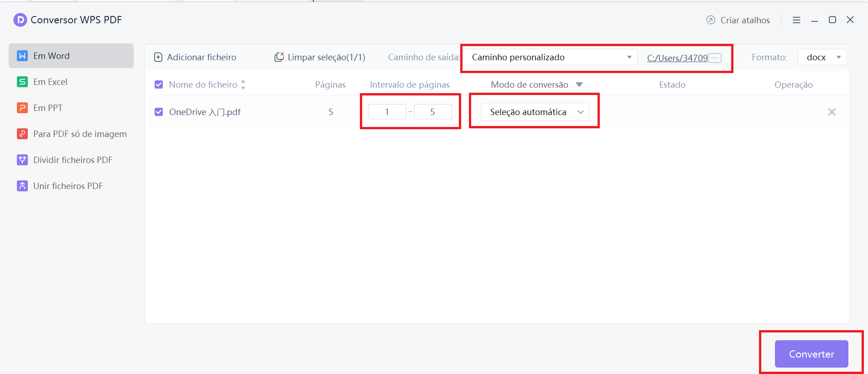Remove OneDrive 入门.pdf with the X icon
The image size is (868, 374).
tap(832, 112)
